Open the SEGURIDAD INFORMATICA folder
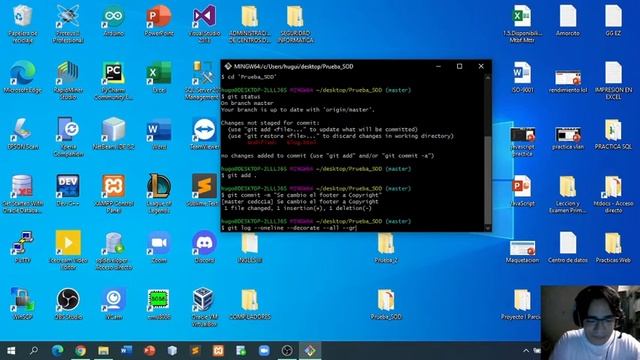Screen dimensions: 640x360 296,24
